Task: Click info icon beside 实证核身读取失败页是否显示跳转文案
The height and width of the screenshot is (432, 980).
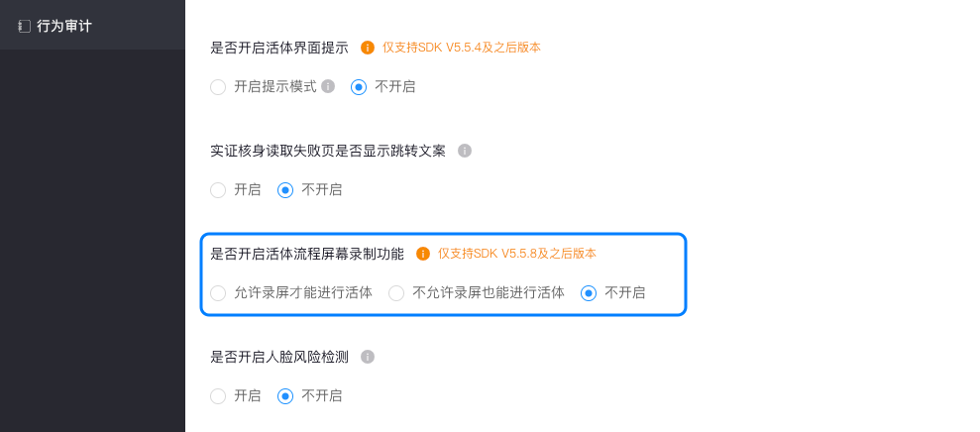Action: click(465, 151)
